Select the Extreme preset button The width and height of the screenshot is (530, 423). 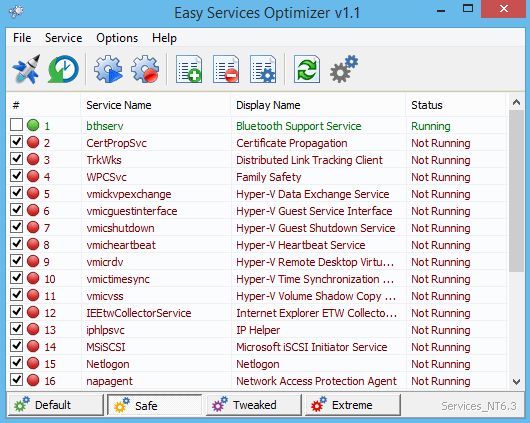353,405
